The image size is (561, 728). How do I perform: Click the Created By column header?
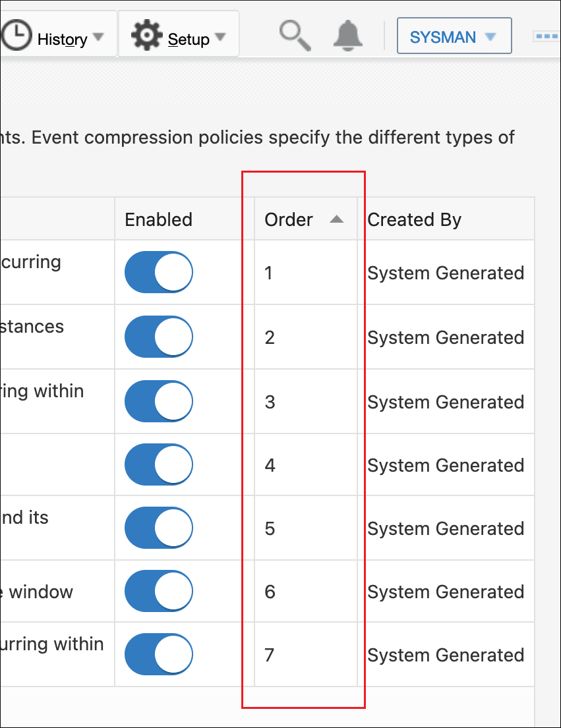click(415, 219)
